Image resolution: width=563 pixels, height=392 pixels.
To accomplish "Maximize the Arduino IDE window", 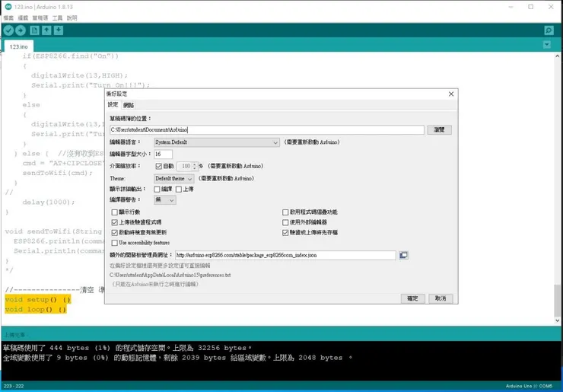I will click(531, 7).
